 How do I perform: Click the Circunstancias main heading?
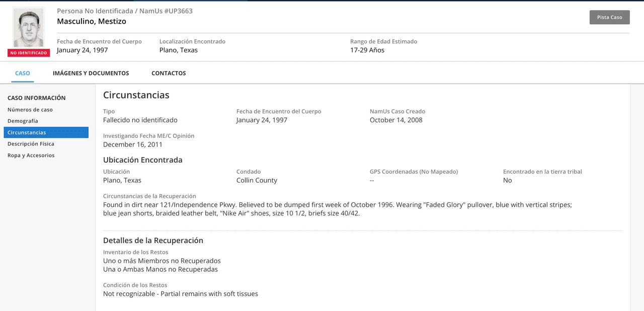(x=136, y=95)
